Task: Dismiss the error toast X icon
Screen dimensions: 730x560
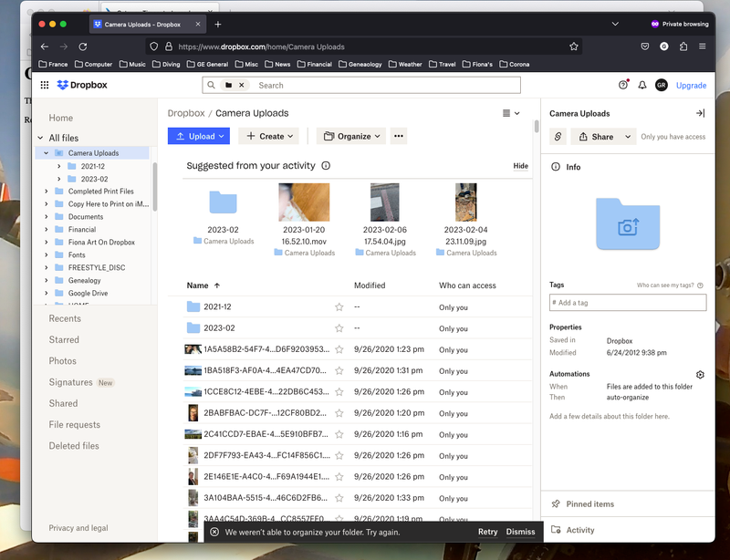Action: pos(214,532)
